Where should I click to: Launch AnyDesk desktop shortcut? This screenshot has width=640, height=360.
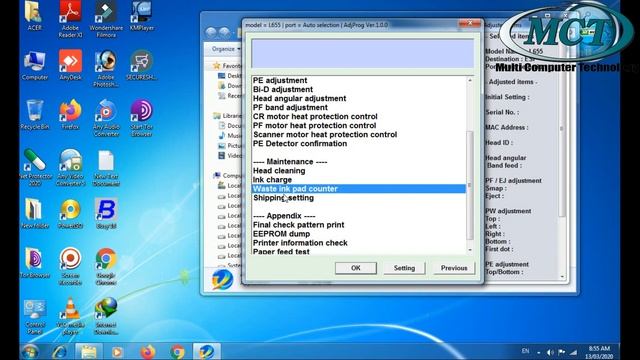coord(70,65)
